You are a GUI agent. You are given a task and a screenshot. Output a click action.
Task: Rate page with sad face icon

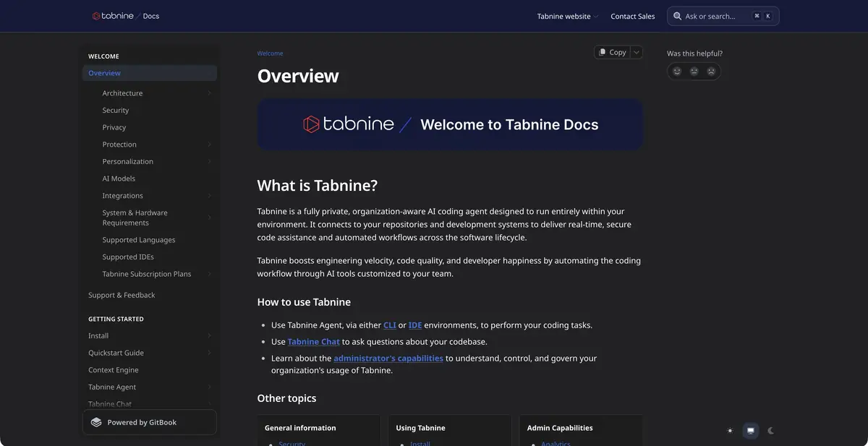(x=712, y=71)
